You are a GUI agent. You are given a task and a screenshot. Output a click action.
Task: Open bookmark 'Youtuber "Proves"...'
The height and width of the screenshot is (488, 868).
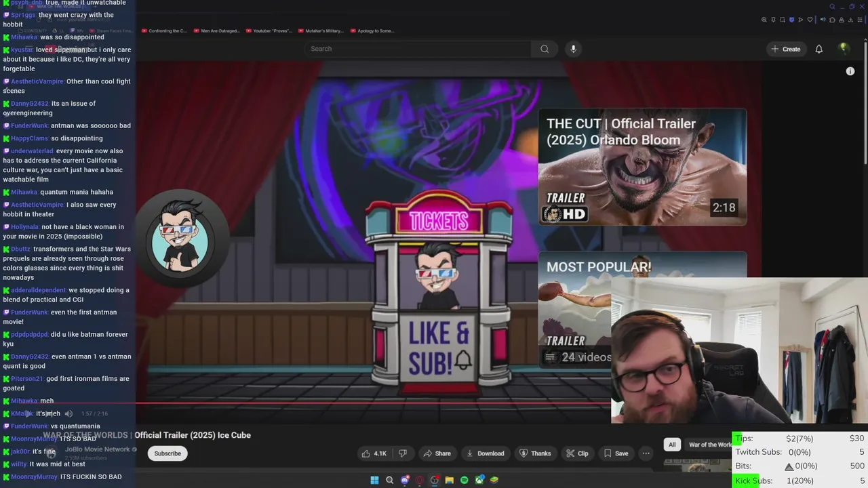tap(269, 30)
